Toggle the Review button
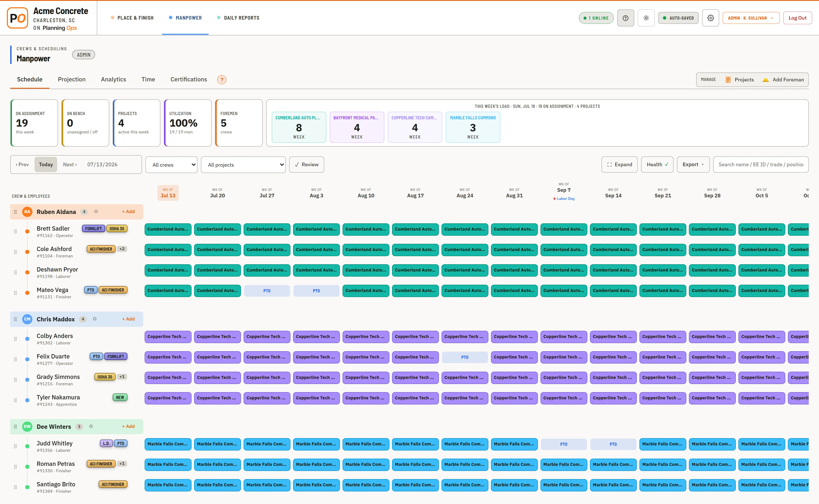Image resolution: width=819 pixels, height=504 pixels. coord(306,165)
